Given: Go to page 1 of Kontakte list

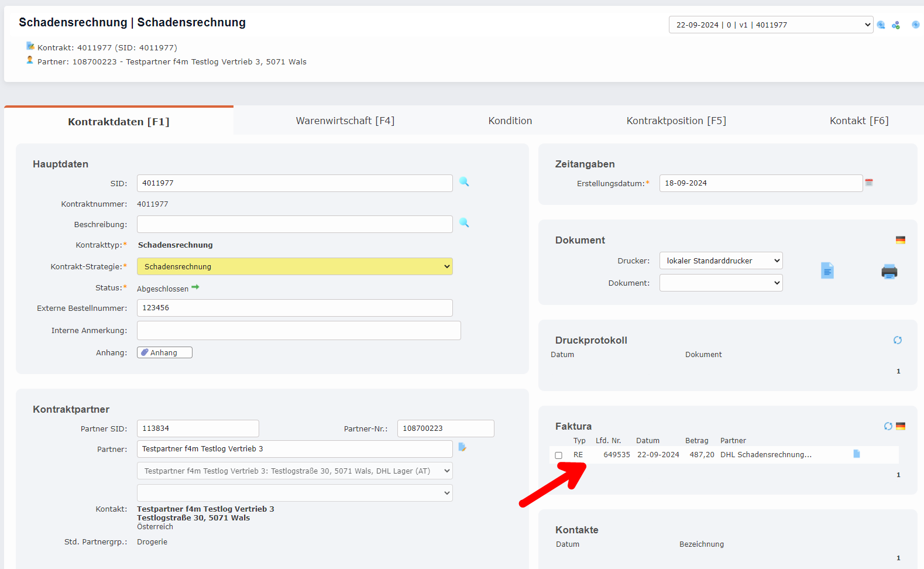Looking at the screenshot, I should pyautogui.click(x=898, y=558).
